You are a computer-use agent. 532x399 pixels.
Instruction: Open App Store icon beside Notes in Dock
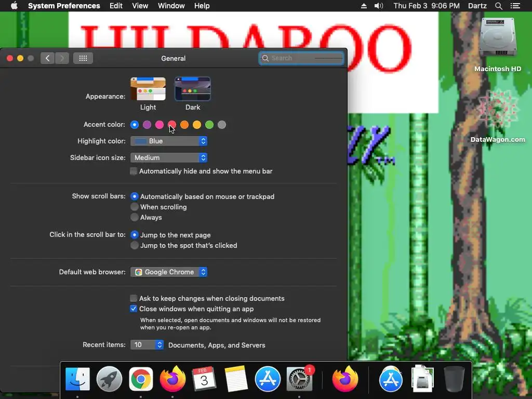(x=268, y=379)
